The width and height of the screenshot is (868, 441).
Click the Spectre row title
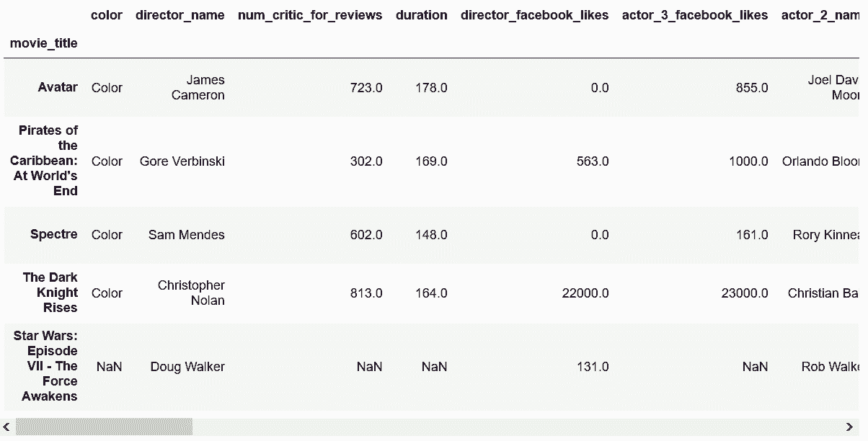click(x=54, y=234)
